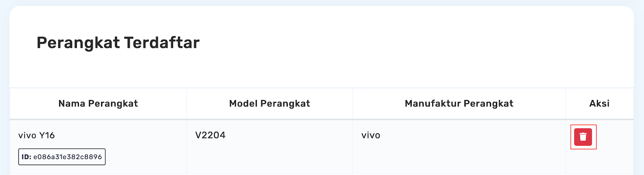Click the V2204 model cell

pyautogui.click(x=211, y=135)
